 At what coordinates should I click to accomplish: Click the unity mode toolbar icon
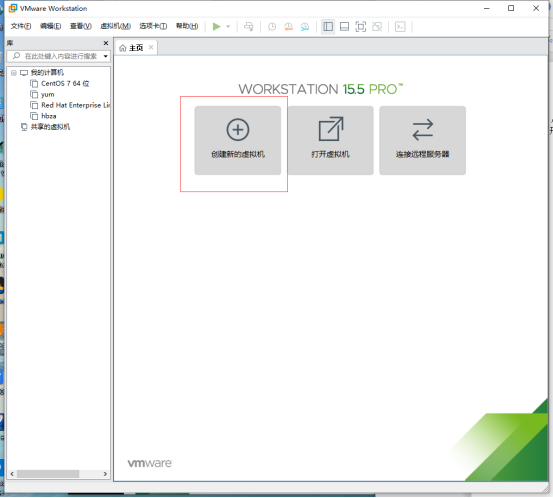click(x=377, y=27)
